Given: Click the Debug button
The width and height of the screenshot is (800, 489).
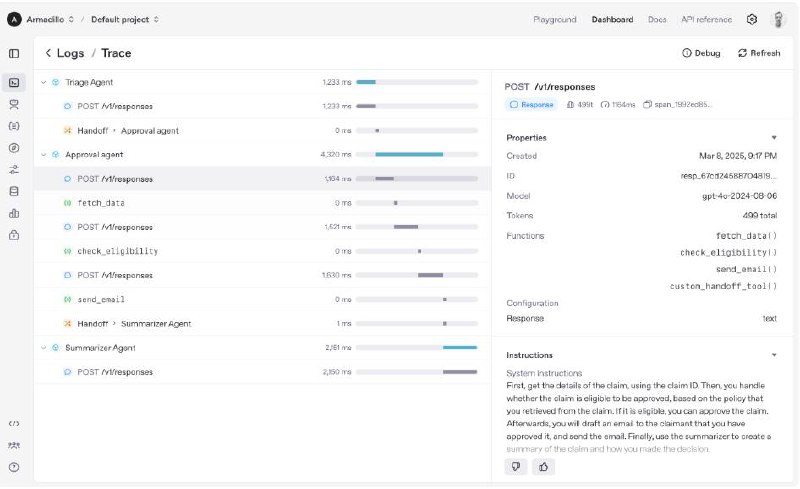Looking at the screenshot, I should coord(702,53).
